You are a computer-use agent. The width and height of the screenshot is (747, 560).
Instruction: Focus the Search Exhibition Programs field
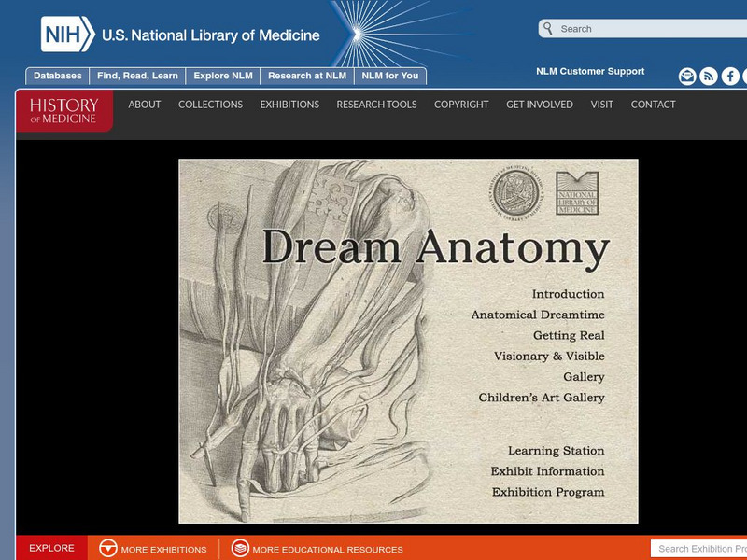pyautogui.click(x=698, y=549)
